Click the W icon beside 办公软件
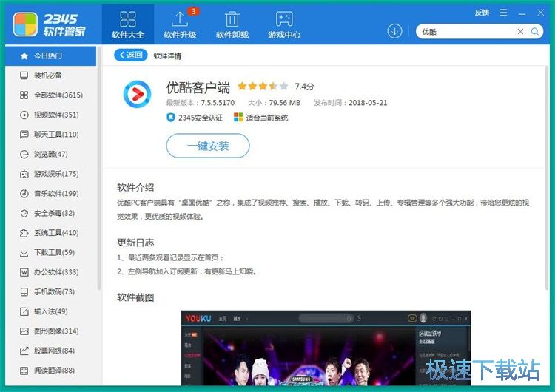The height and width of the screenshot is (392, 555). [x=24, y=272]
